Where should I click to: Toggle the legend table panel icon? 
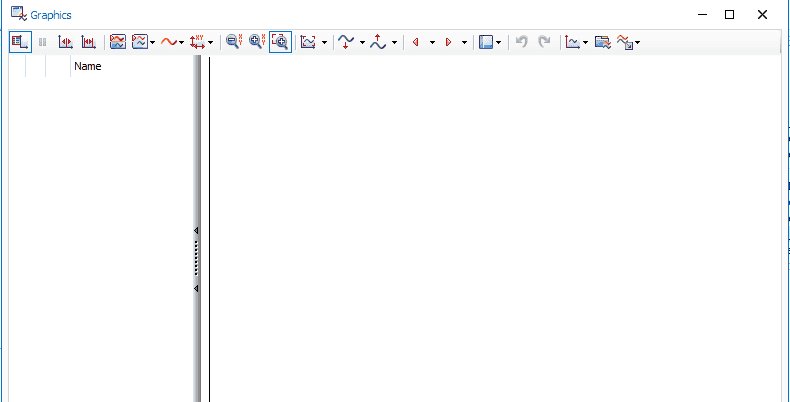click(x=20, y=42)
